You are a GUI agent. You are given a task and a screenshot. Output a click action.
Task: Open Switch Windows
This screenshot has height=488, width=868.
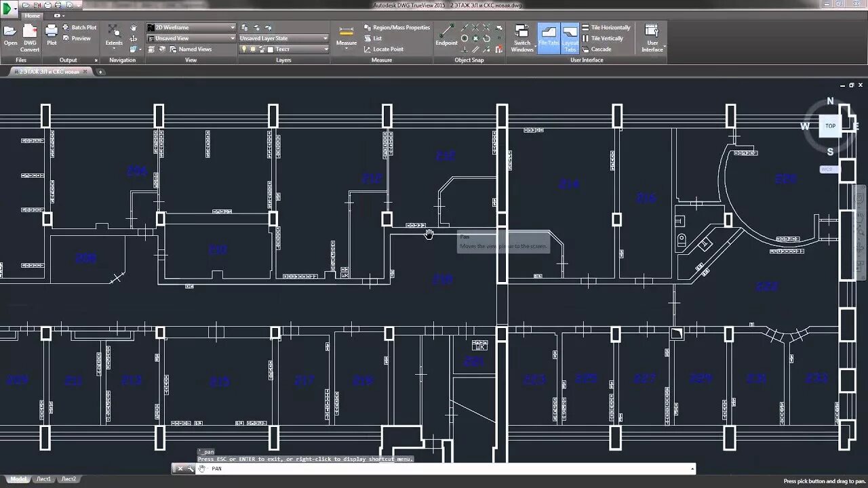point(522,38)
